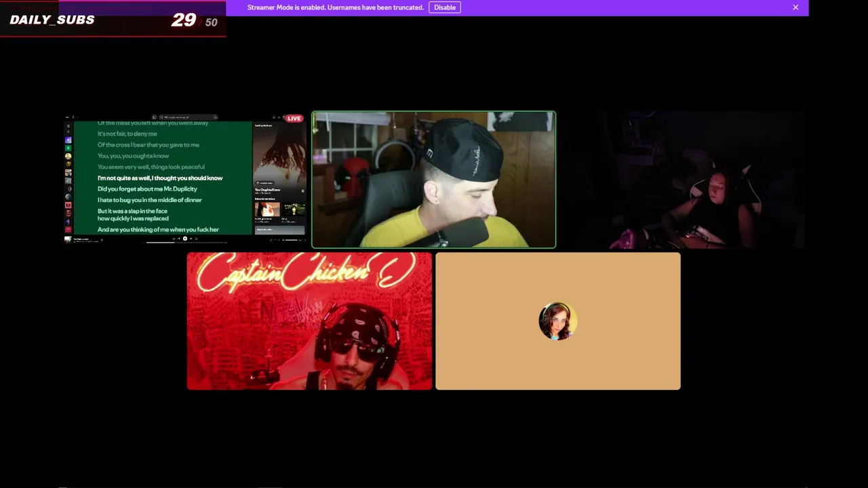Toggle repeat in the Spotify player
Viewport: 868px width, 488px height.
pos(197,239)
